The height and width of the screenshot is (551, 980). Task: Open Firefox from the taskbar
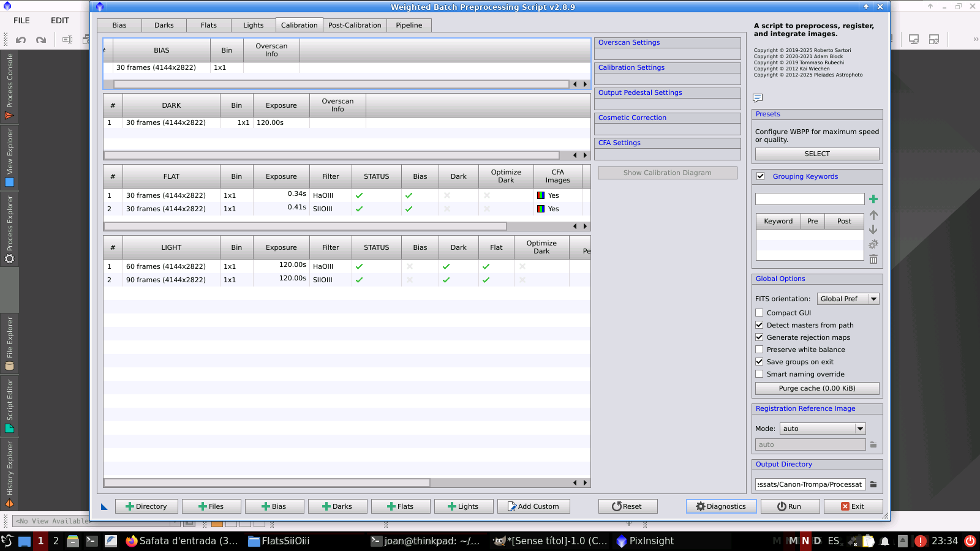(131, 541)
